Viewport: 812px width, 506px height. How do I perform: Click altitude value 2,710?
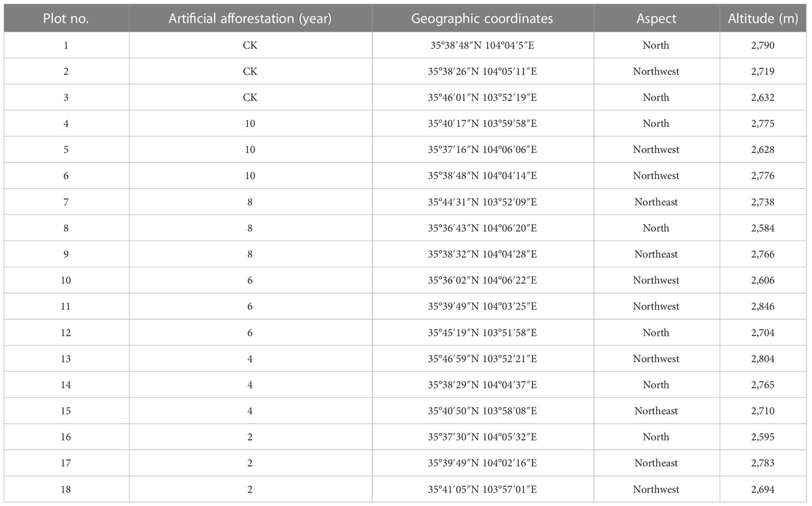[x=763, y=411]
